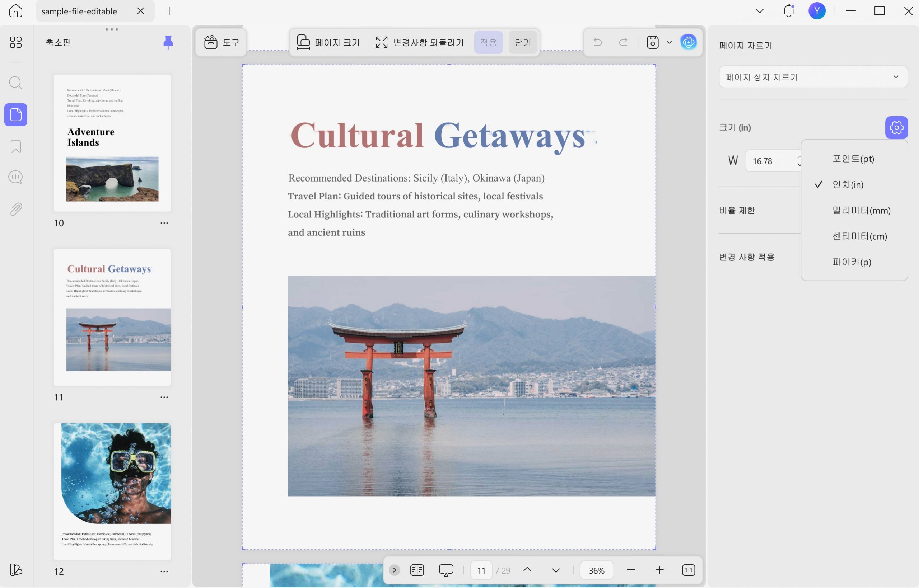Viewport: 919px width, 588px height.
Task: Open the search panel in left sidebar
Action: click(x=16, y=83)
